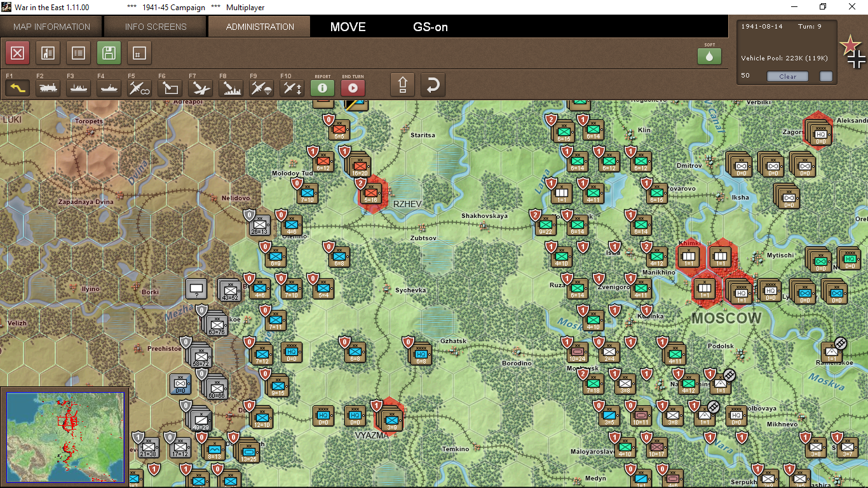Open the figure-and-list preferences icon
The height and width of the screenshot is (488, 868).
coord(48,53)
